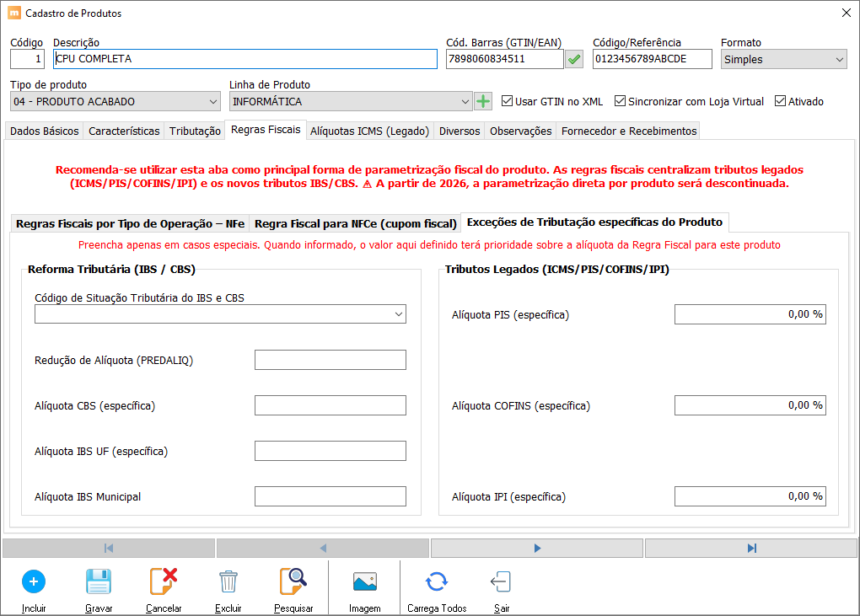Viewport: 860px width, 616px height.
Task: Click the green barcode validation checkmark
Action: click(x=574, y=59)
